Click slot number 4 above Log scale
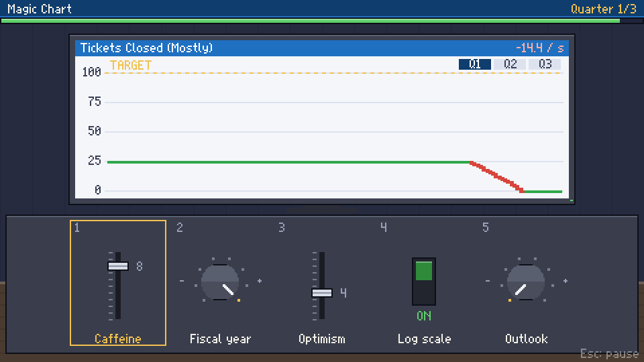Viewport: 644px width, 362px height. [383, 227]
